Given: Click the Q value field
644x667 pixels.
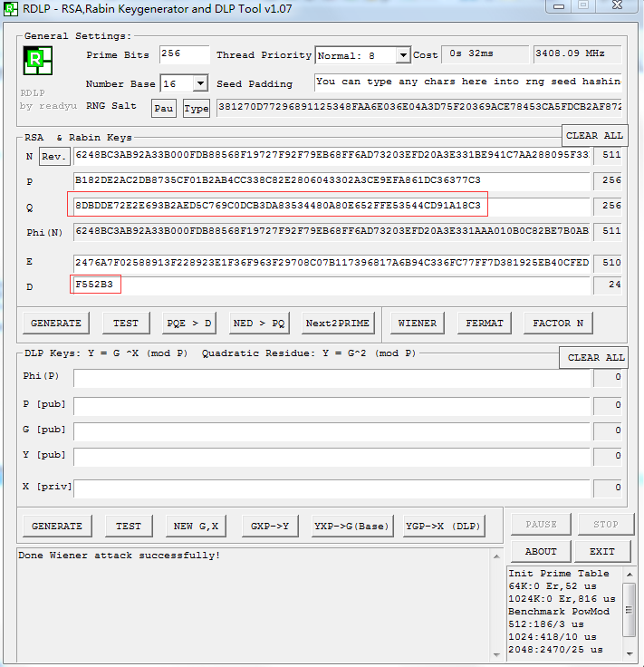Looking at the screenshot, I should click(332, 207).
